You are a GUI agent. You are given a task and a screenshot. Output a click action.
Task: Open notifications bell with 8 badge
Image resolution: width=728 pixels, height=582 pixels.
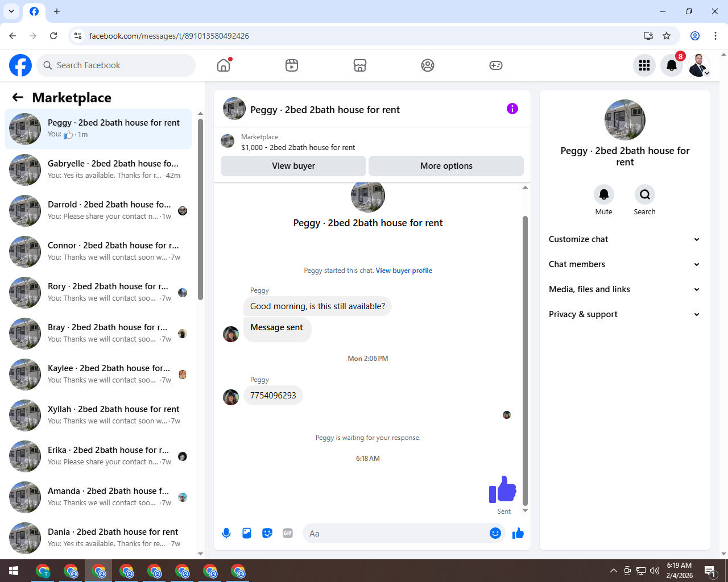pos(672,65)
